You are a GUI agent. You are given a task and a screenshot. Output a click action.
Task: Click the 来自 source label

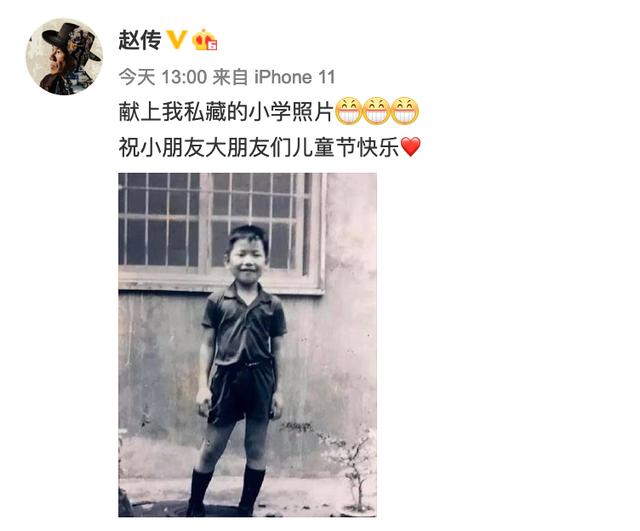point(231,77)
